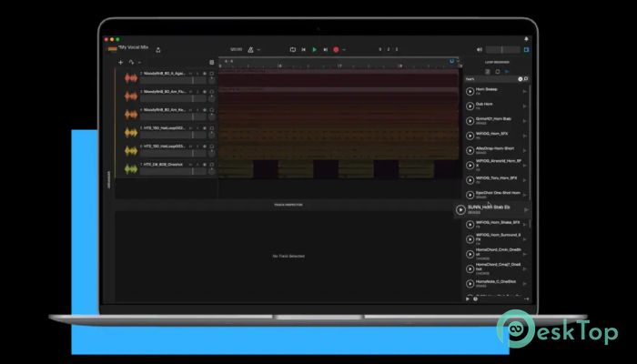The height and width of the screenshot is (364, 637).
Task: Click green waveform icon of 808_Oneshot track
Action: pyautogui.click(x=131, y=169)
